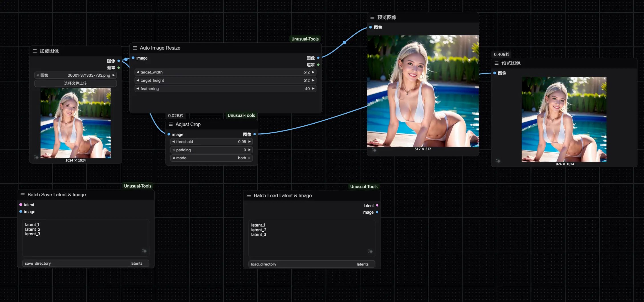The width and height of the screenshot is (644, 302).
Task: Click the save_directory field showing latents
Action: [86, 263]
